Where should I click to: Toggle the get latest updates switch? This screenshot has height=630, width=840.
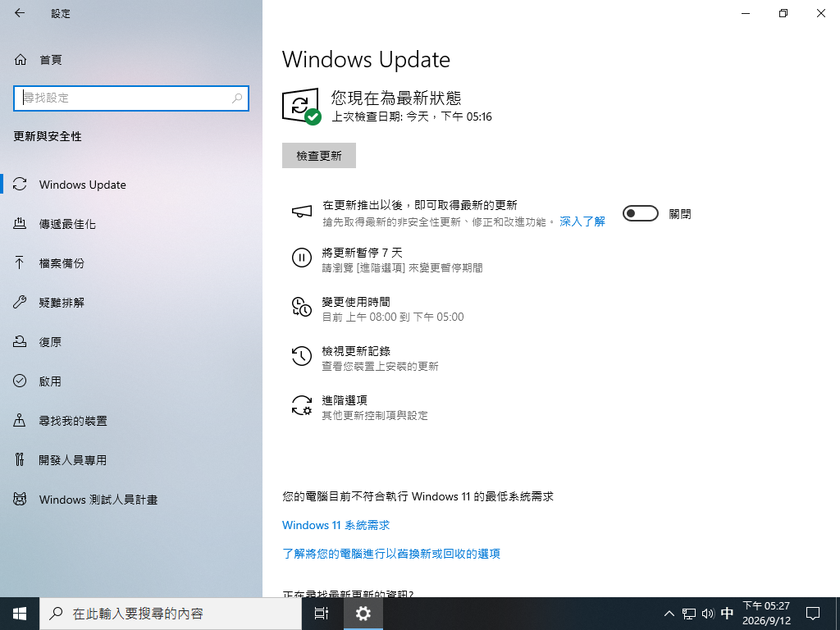tap(640, 213)
